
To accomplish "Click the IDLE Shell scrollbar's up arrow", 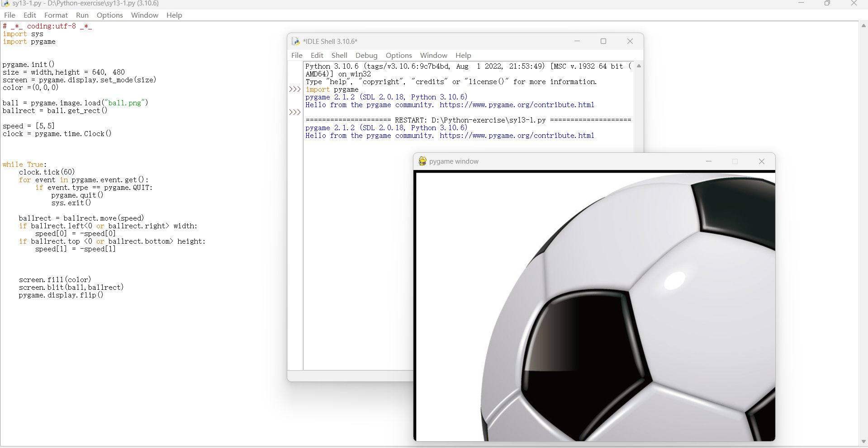I will coord(639,66).
